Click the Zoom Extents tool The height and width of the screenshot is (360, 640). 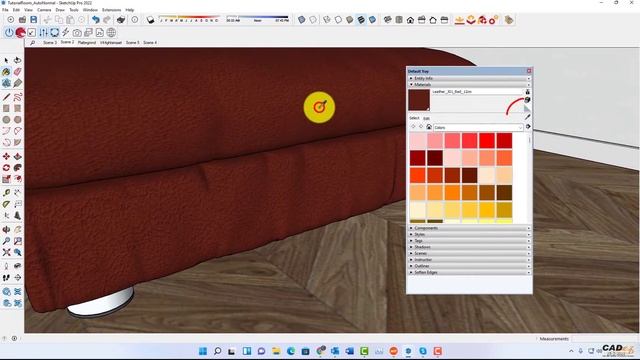coord(6,252)
